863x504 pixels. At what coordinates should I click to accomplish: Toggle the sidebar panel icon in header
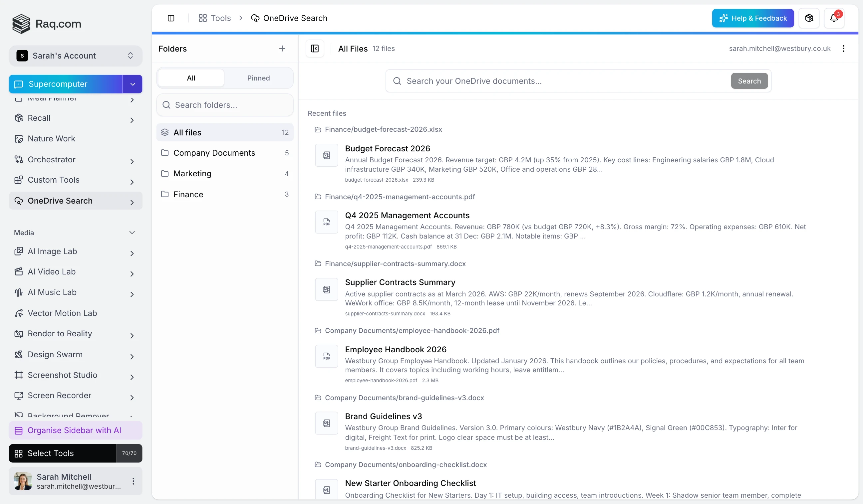171,18
